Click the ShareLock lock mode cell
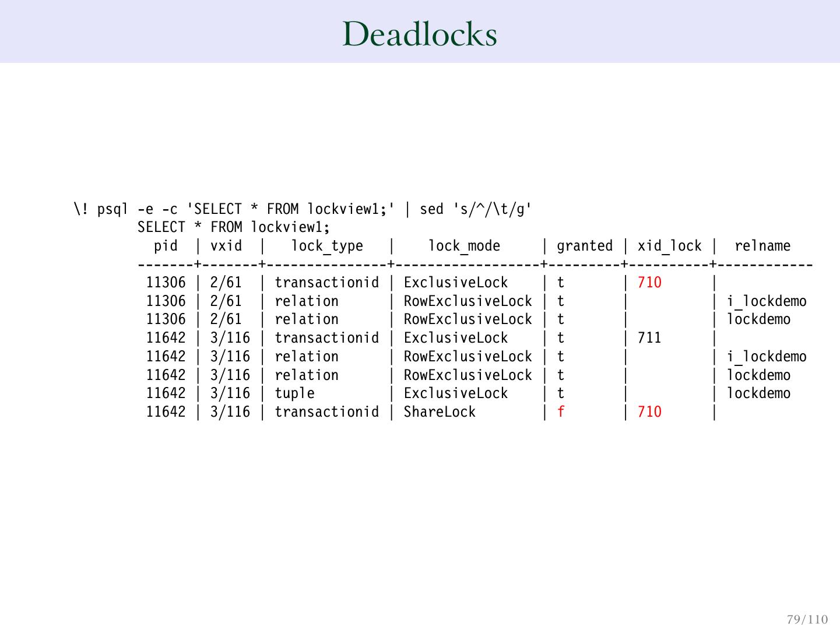 pos(440,412)
